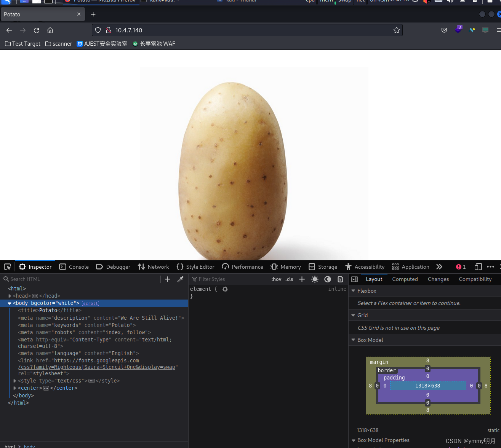Toggle print media simulation
The height and width of the screenshot is (448, 501).
340,279
